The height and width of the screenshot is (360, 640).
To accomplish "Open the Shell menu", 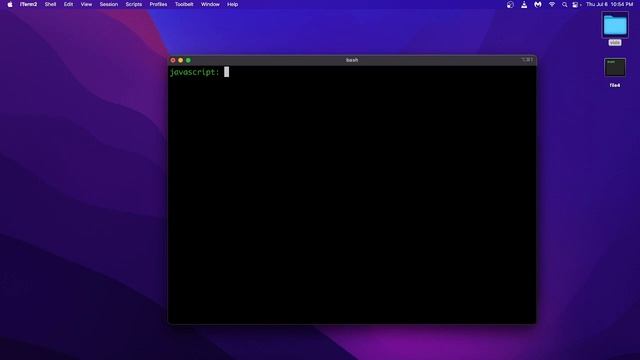I will point(50,4).
